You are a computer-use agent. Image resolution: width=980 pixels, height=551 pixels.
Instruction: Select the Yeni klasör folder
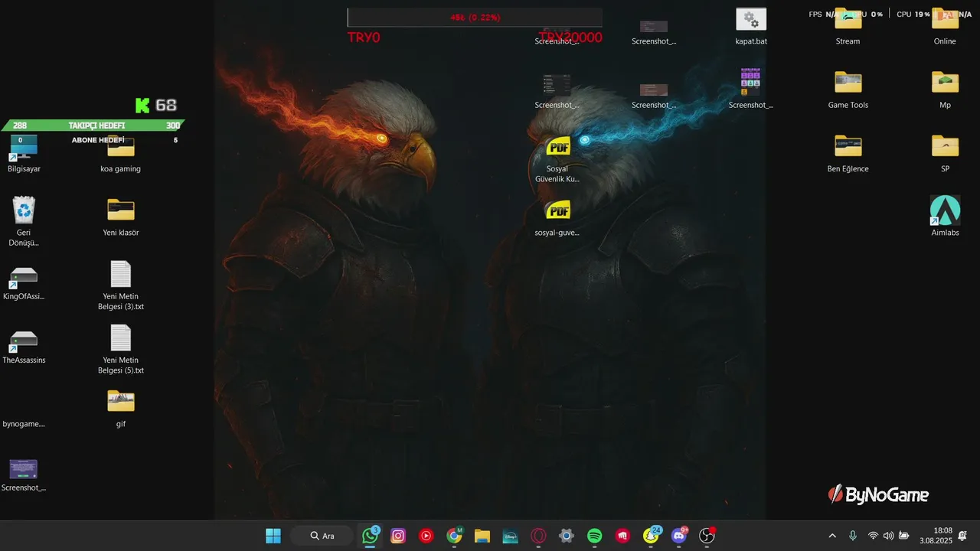coord(121,217)
